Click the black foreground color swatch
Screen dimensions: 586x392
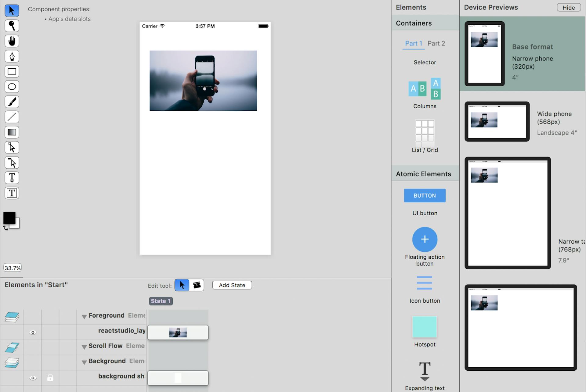click(x=9, y=218)
